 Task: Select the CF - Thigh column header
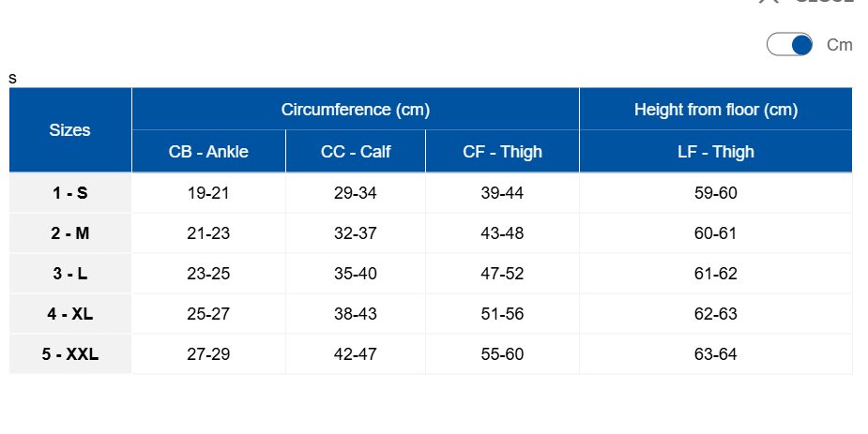(x=502, y=152)
